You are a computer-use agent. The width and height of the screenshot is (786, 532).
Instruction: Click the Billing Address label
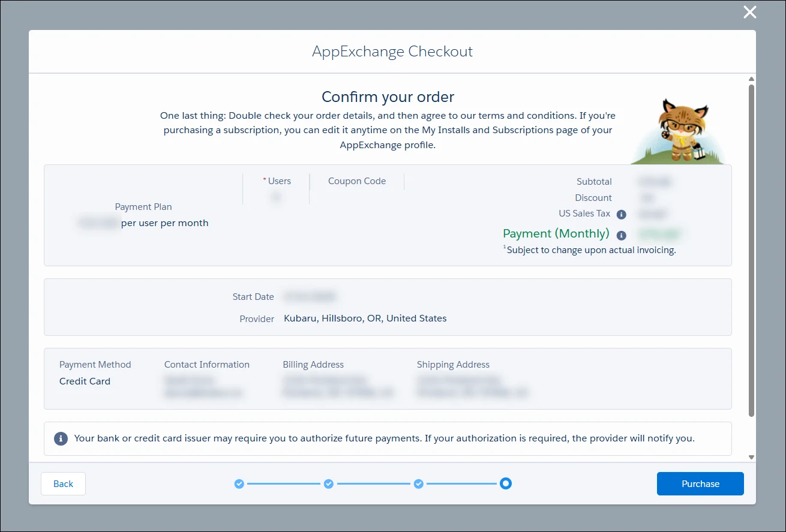point(313,365)
